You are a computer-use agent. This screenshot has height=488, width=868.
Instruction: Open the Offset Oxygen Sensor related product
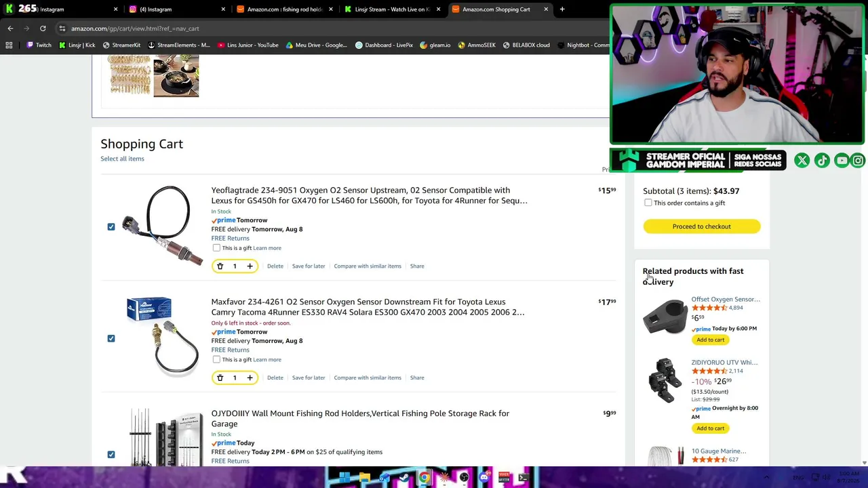coord(726,300)
